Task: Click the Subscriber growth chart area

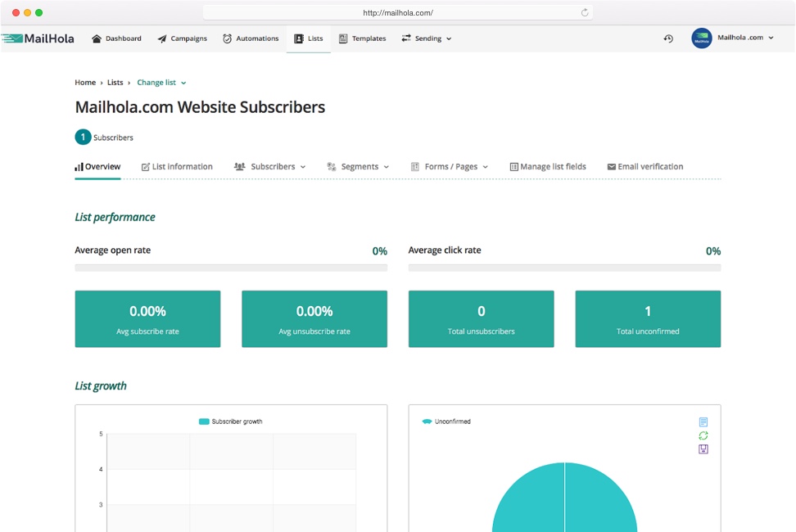Action: pyautogui.click(x=232, y=483)
